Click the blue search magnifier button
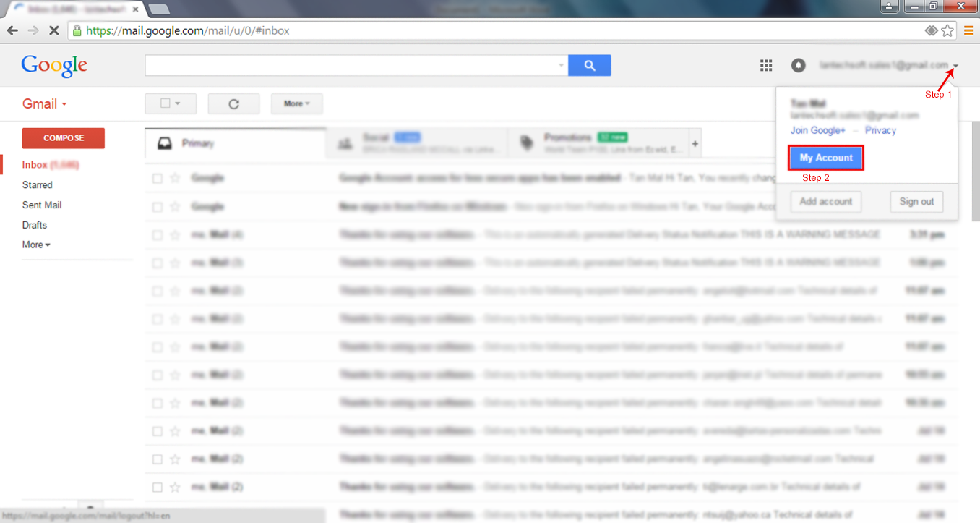 [x=590, y=65]
